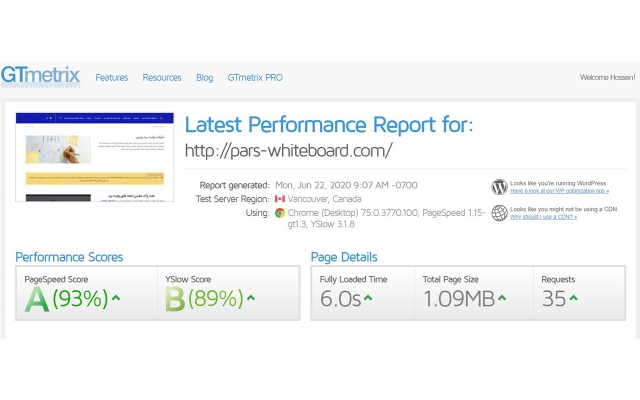Click the 35 requests value
This screenshot has width=640, height=400.
point(554,299)
